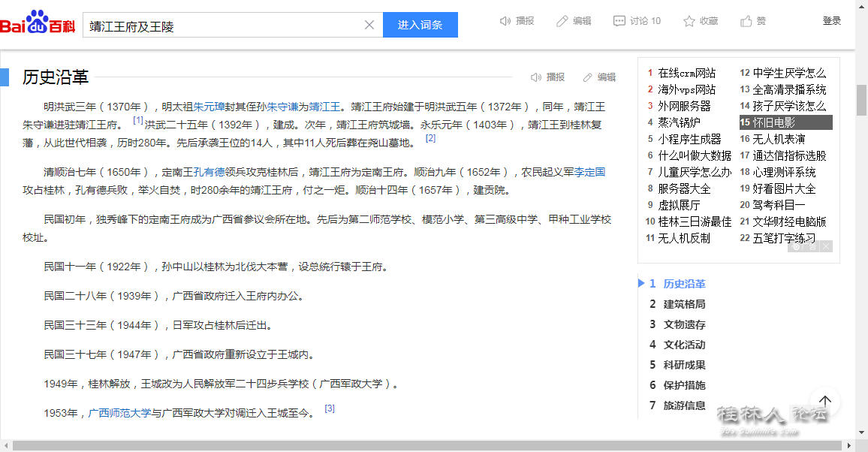Click the top toolbar 播报 speaker icon
Viewport: 868px width, 452px height.
pyautogui.click(x=505, y=21)
